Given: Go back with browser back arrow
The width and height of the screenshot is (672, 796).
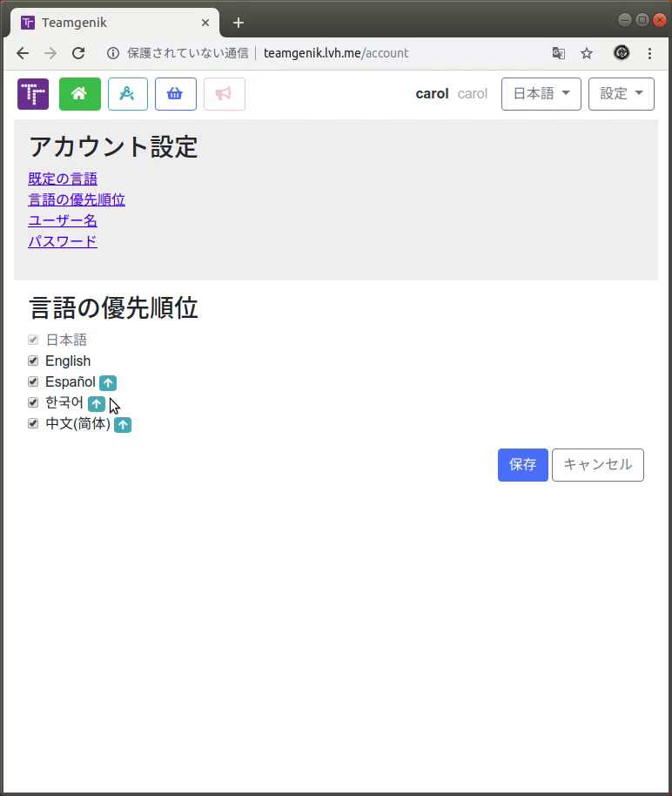Looking at the screenshot, I should point(23,53).
